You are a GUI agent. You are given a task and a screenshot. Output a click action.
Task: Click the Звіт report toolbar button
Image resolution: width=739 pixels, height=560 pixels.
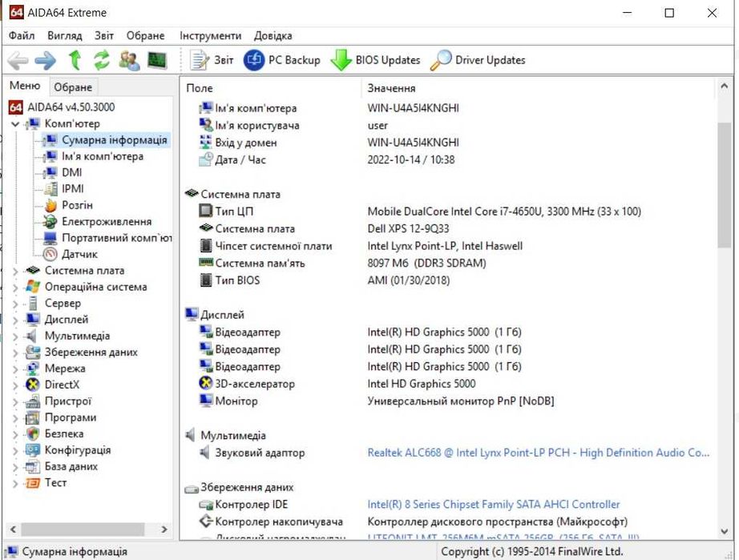(x=212, y=60)
